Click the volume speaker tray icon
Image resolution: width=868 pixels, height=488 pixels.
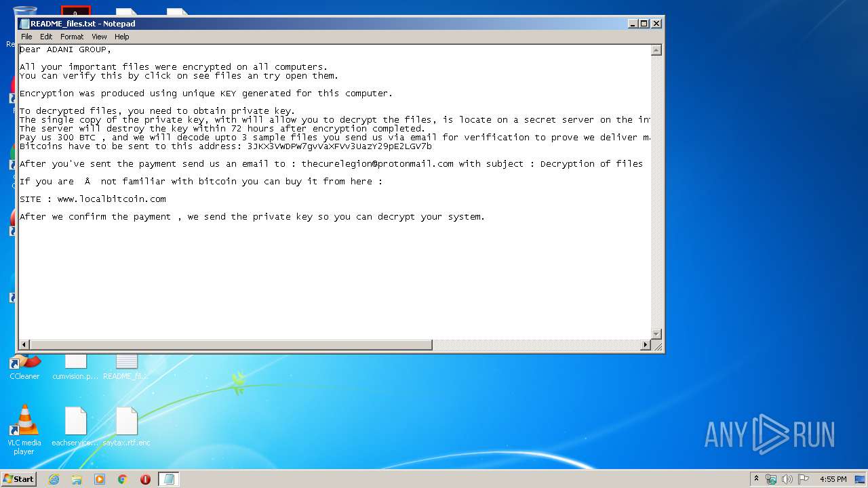tap(787, 479)
